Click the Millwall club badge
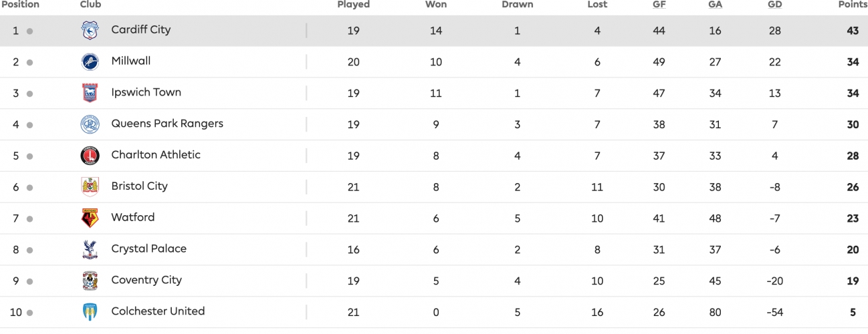This screenshot has height=334, width=868. [x=90, y=62]
